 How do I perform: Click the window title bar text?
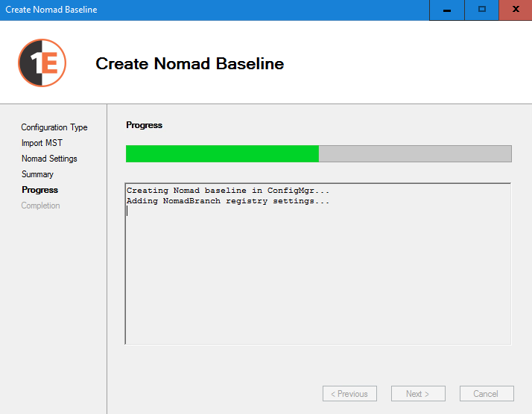tap(51, 10)
